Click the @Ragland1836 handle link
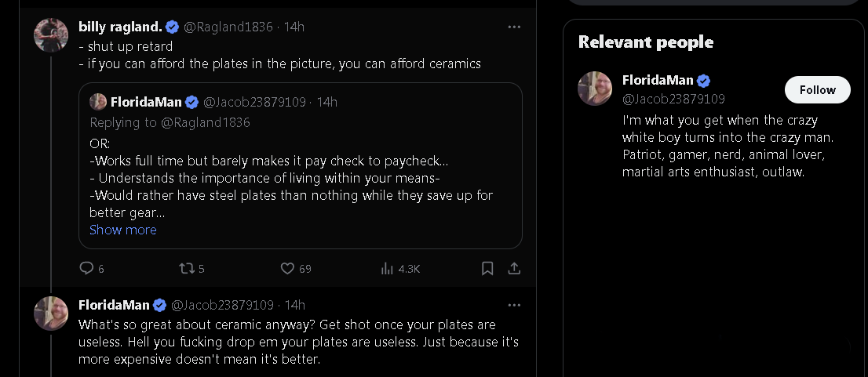This screenshot has width=868, height=377. 228,27
